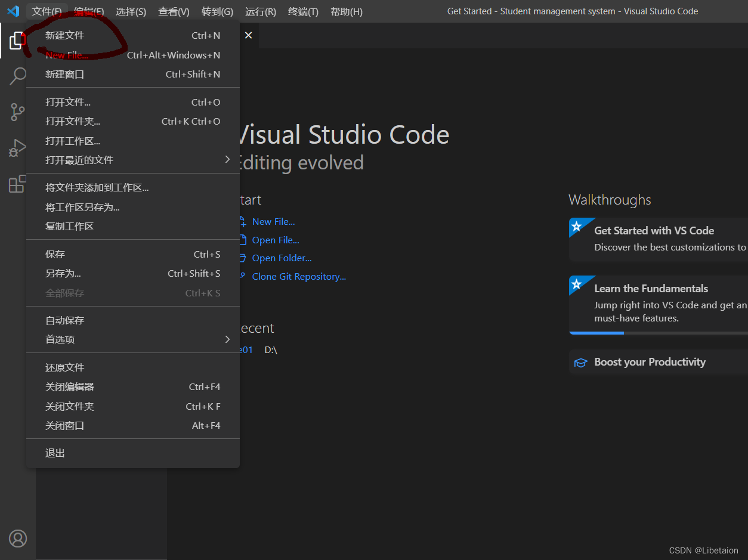Open the 选择(S) menu

point(131,11)
